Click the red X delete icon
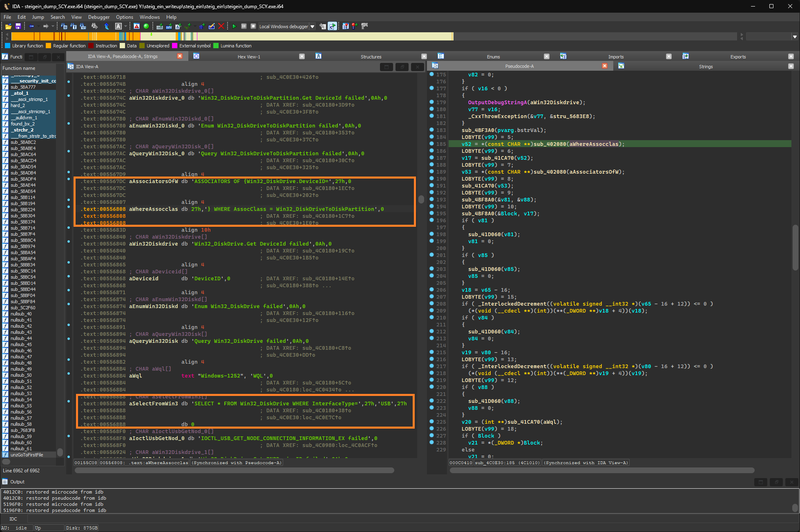Viewport: 800px width, 532px height. point(221,26)
